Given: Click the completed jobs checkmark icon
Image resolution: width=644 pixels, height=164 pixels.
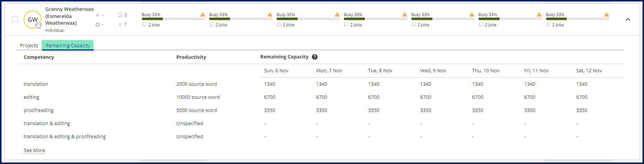Looking at the screenshot, I should click(120, 15).
